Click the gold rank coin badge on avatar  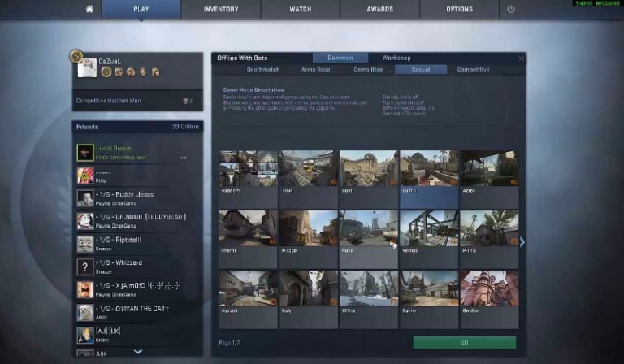[76, 56]
